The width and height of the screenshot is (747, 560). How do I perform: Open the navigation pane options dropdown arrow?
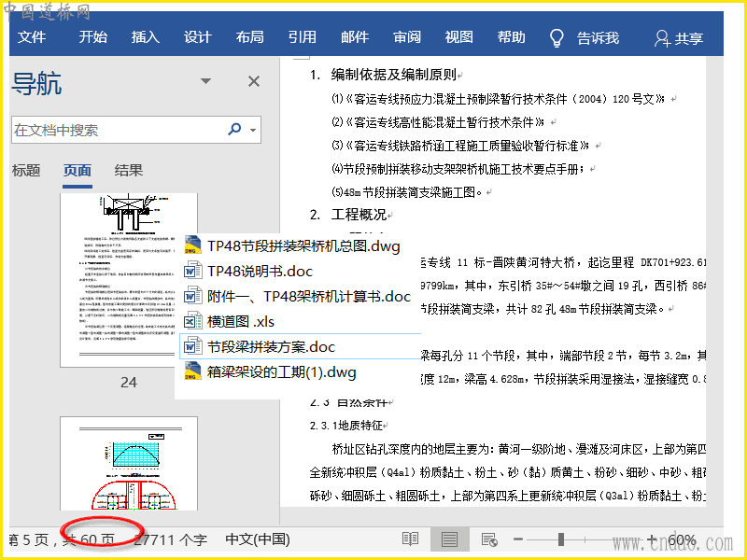pyautogui.click(x=205, y=81)
